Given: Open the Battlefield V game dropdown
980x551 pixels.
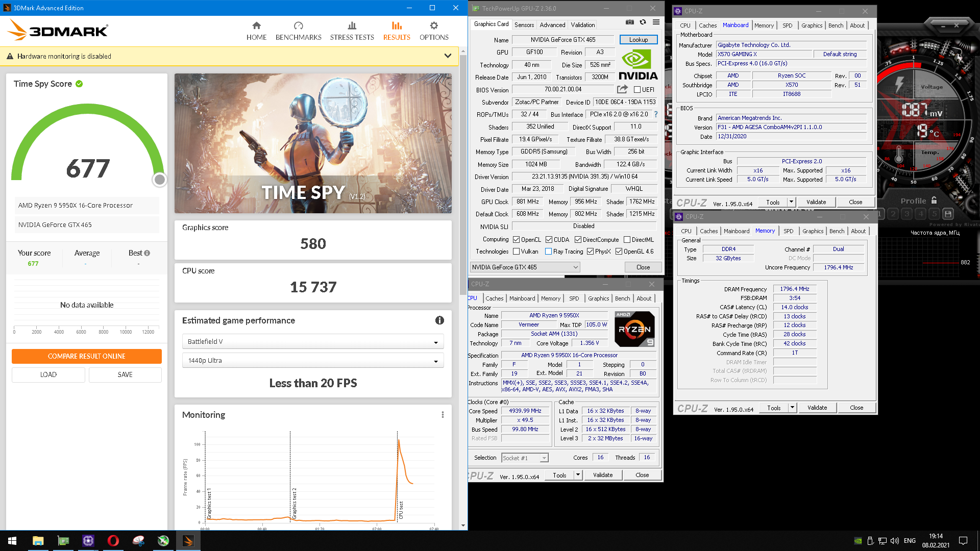Looking at the screenshot, I should [313, 341].
